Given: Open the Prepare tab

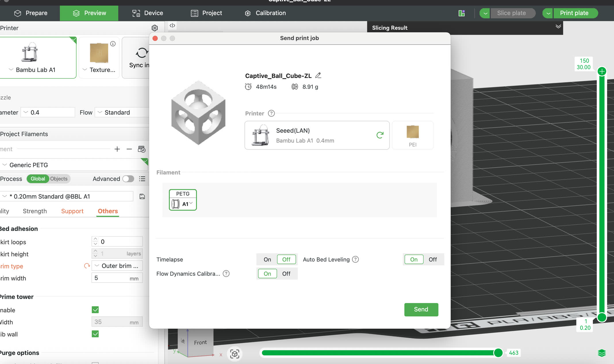Looking at the screenshot, I should pos(30,13).
